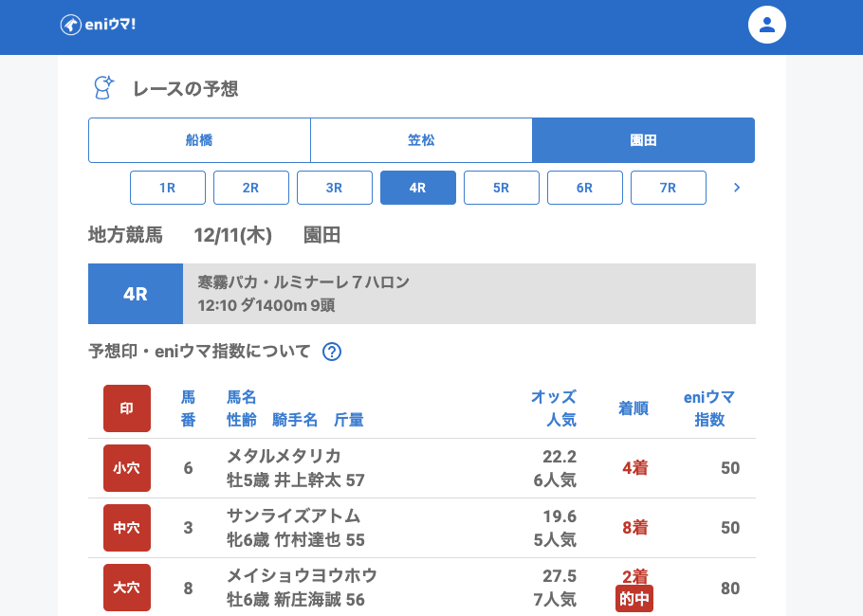Switch to the 笠松 racecourse tab
Viewport: 863px width, 616px height.
point(421,140)
